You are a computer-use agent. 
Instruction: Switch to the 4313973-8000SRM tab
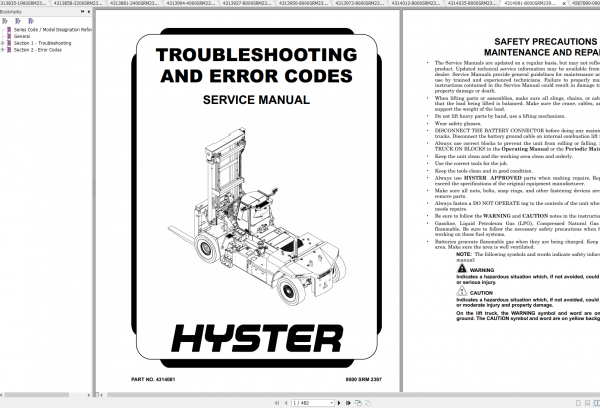[359, 3]
